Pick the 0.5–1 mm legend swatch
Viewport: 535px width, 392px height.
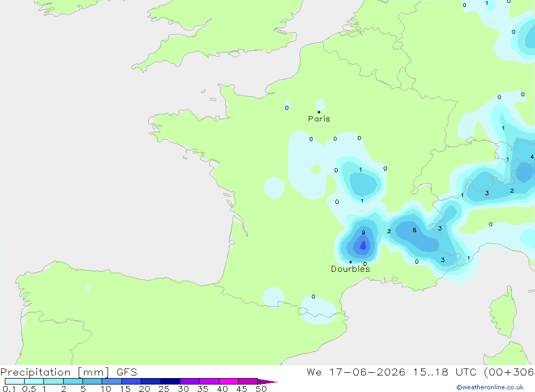tap(34, 381)
